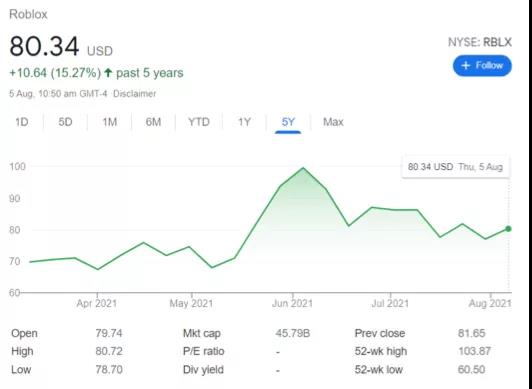Click the green dot at chart end
The height and width of the screenshot is (389, 532).
508,229
